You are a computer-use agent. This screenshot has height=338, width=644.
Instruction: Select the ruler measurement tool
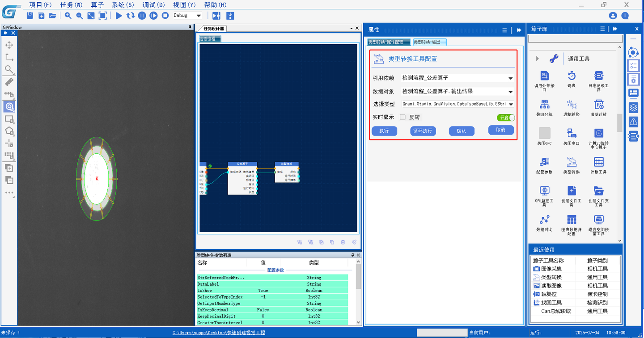(9, 82)
